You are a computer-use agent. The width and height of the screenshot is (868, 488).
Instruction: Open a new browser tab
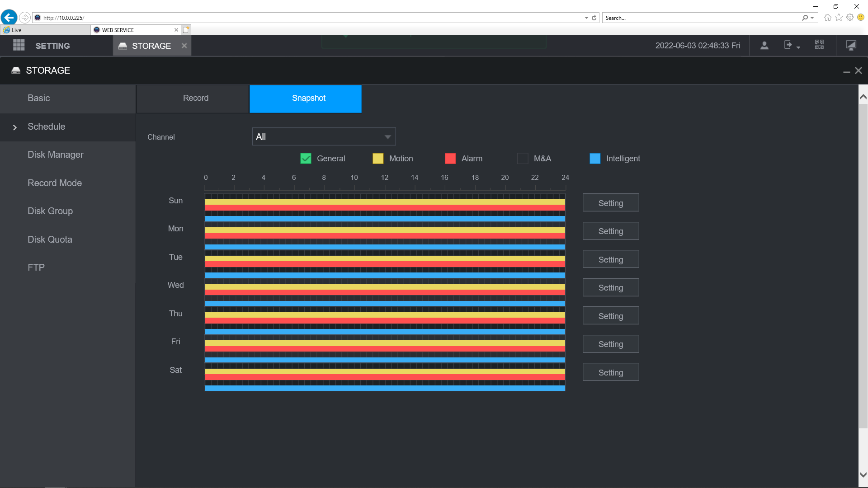186,30
